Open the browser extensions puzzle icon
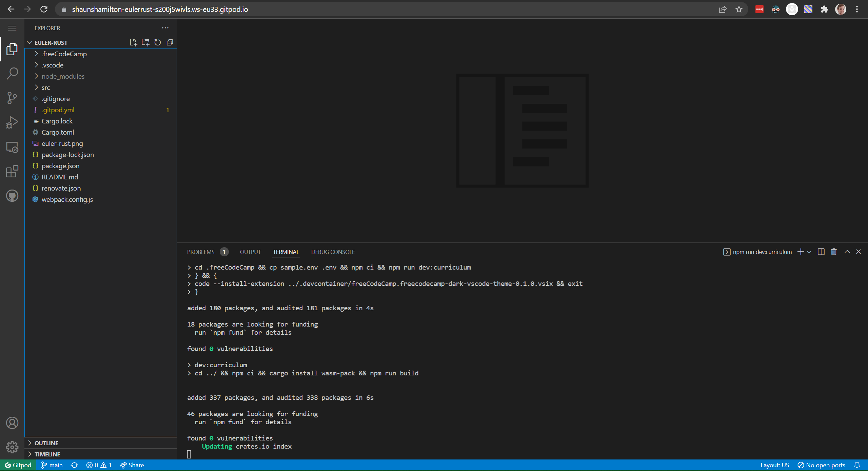868x471 pixels. point(825,9)
